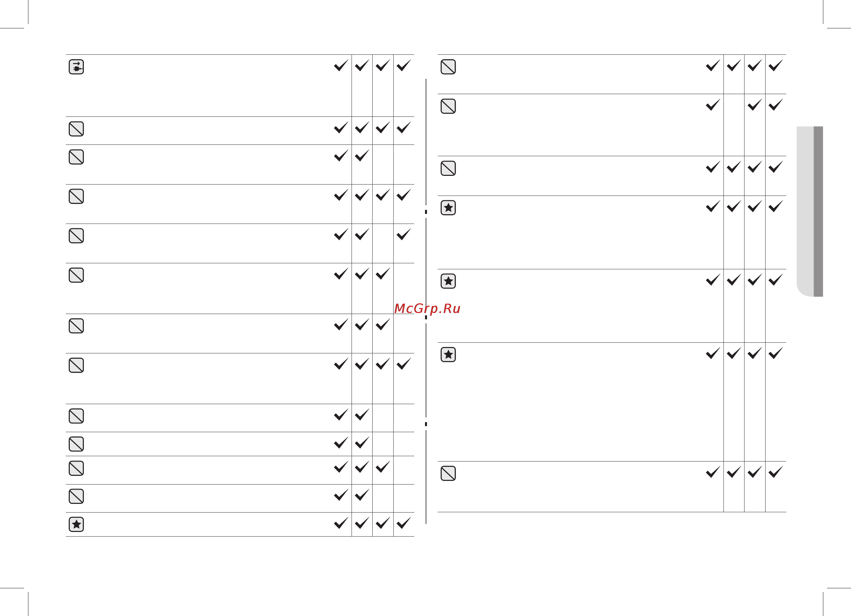
Task: Click the topmost star icon in the right table
Action: point(448,208)
